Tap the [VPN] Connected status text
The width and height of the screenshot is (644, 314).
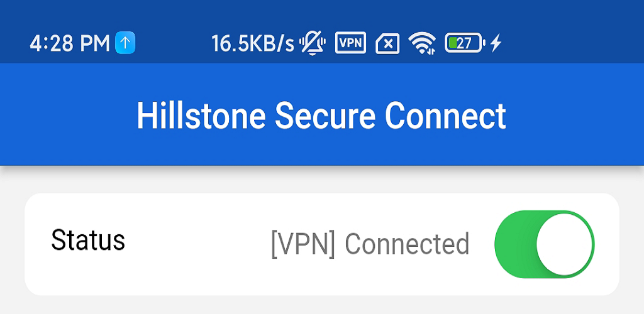(370, 244)
